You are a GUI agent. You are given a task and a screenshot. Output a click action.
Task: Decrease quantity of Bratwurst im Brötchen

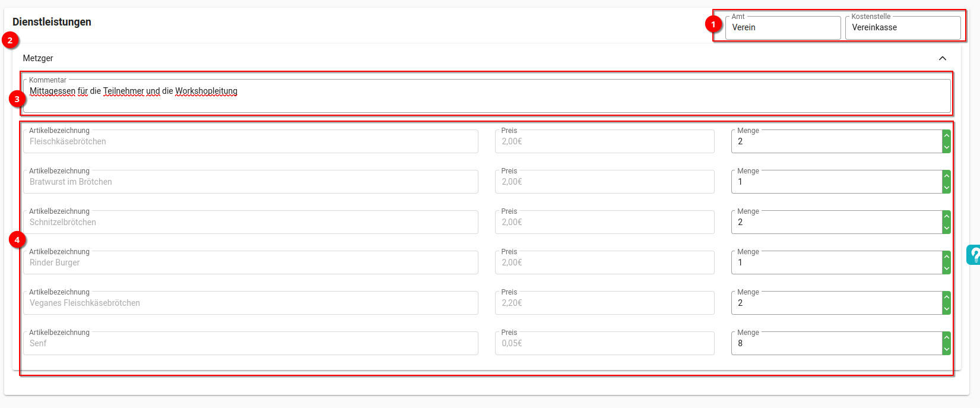point(946,188)
